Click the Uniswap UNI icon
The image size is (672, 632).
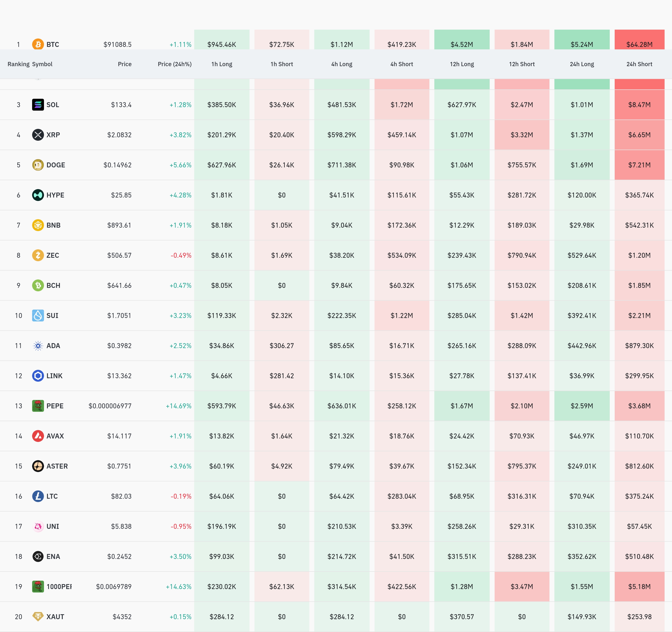pos(38,526)
